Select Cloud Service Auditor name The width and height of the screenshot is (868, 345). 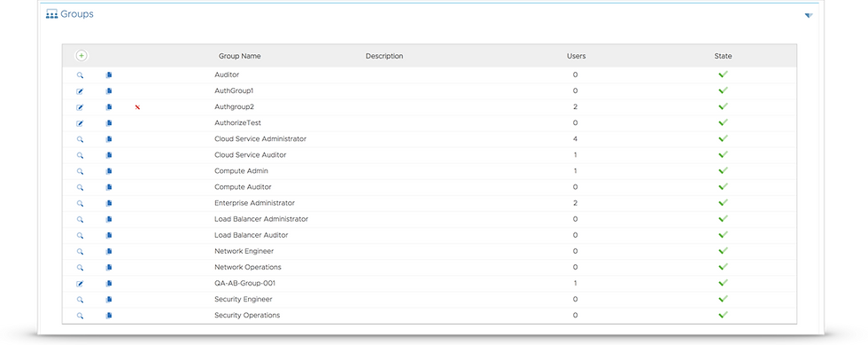[250, 154]
